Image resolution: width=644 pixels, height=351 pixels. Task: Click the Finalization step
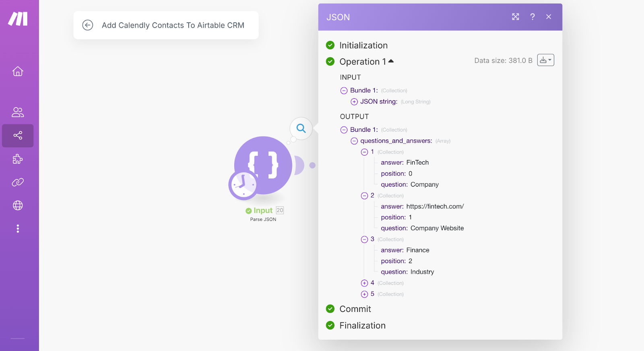362,325
